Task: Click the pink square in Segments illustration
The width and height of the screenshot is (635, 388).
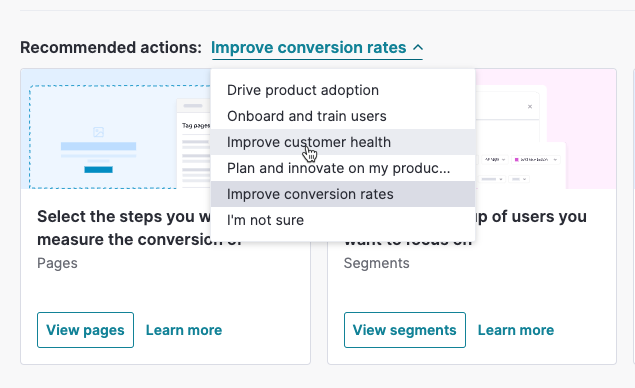Action: [517, 160]
